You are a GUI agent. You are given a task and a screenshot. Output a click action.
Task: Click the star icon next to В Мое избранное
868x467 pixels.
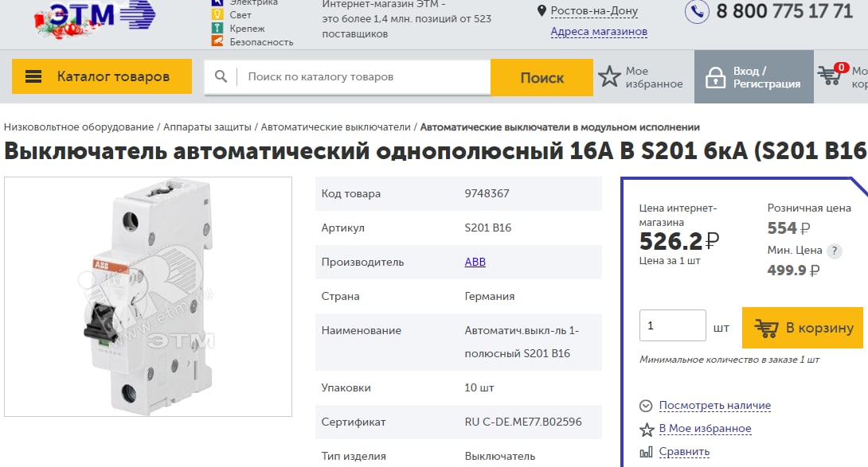click(x=647, y=430)
